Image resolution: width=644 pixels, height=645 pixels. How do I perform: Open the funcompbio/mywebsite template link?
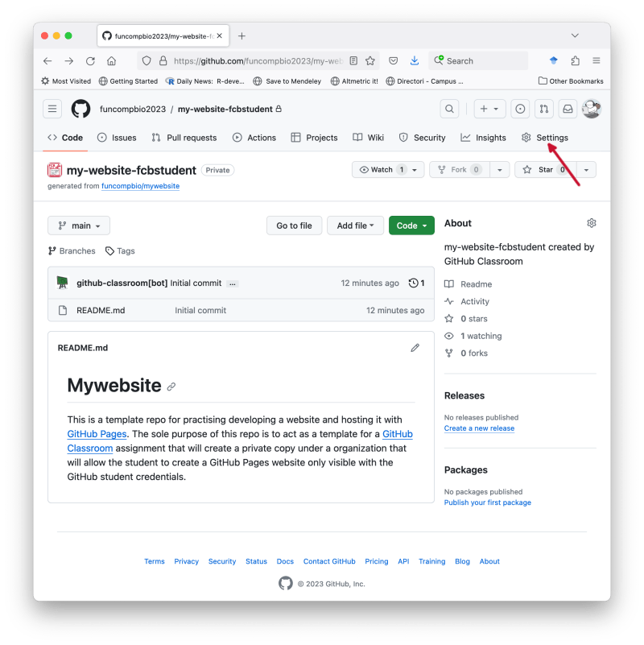[x=140, y=186]
